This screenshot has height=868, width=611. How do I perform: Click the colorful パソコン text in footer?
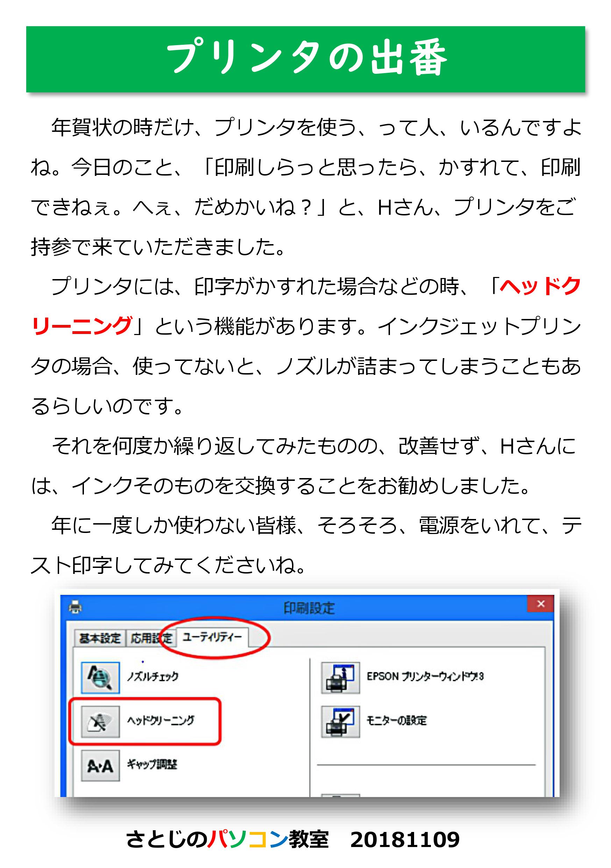(248, 839)
